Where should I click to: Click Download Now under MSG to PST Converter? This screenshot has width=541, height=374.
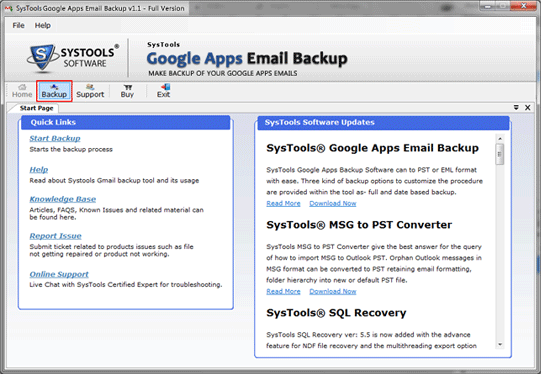pyautogui.click(x=333, y=291)
